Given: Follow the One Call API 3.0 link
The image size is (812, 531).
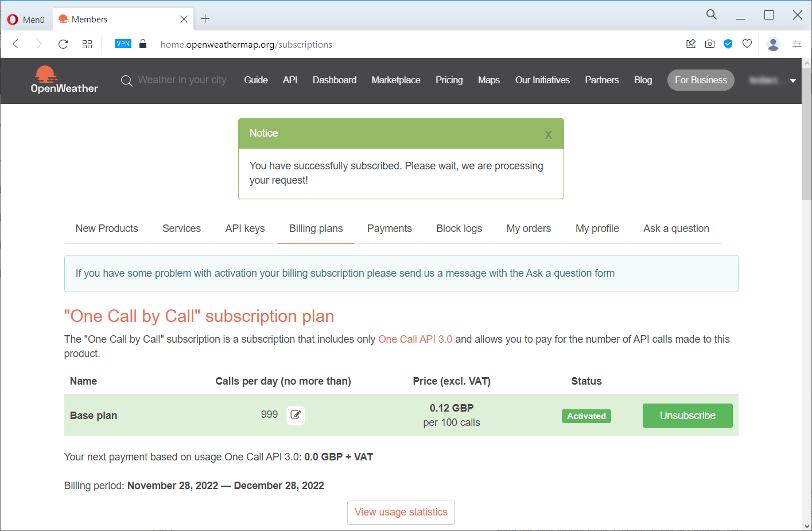Looking at the screenshot, I should pos(415,339).
